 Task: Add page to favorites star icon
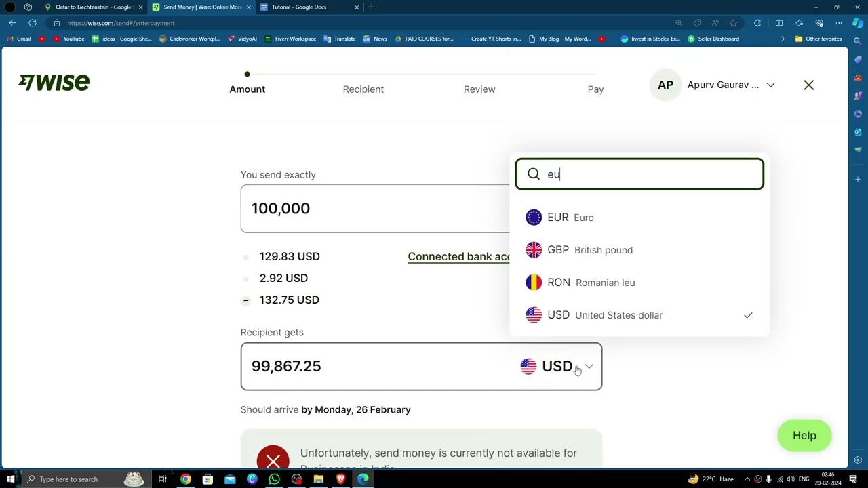tap(733, 23)
